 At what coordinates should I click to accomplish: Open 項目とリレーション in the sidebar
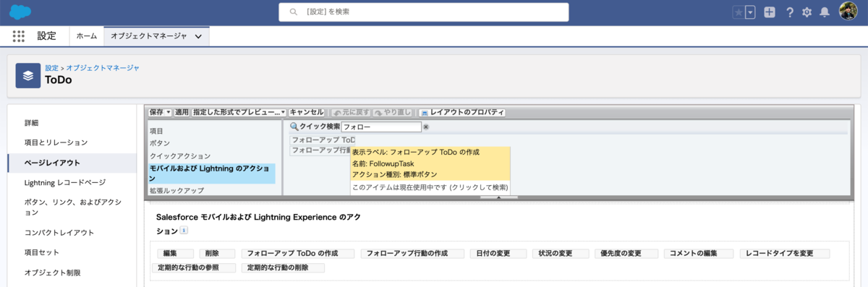(x=56, y=142)
